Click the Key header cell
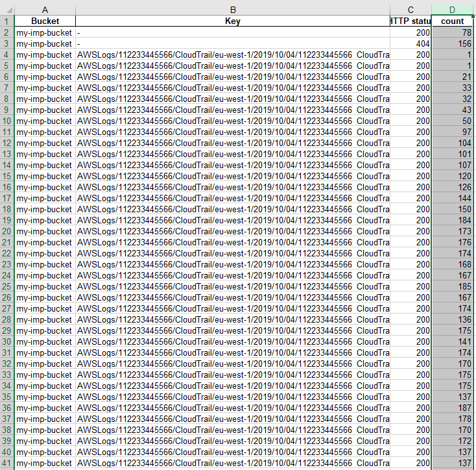This screenshot has width=476, height=470. 233,21
